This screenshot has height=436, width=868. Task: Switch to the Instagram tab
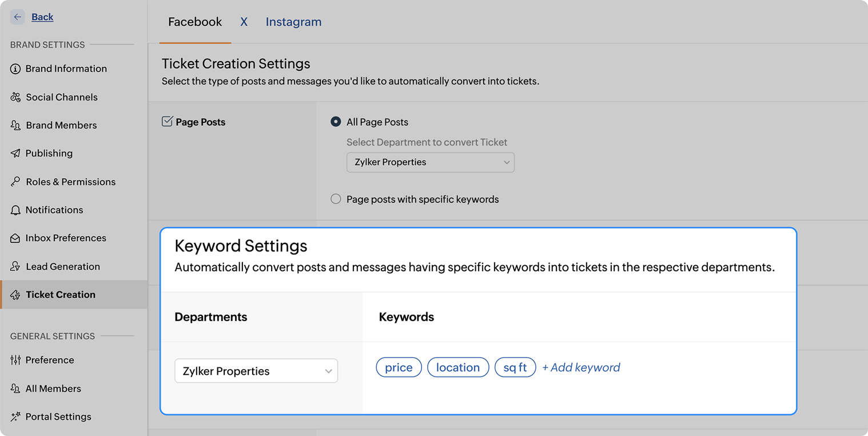tap(293, 22)
